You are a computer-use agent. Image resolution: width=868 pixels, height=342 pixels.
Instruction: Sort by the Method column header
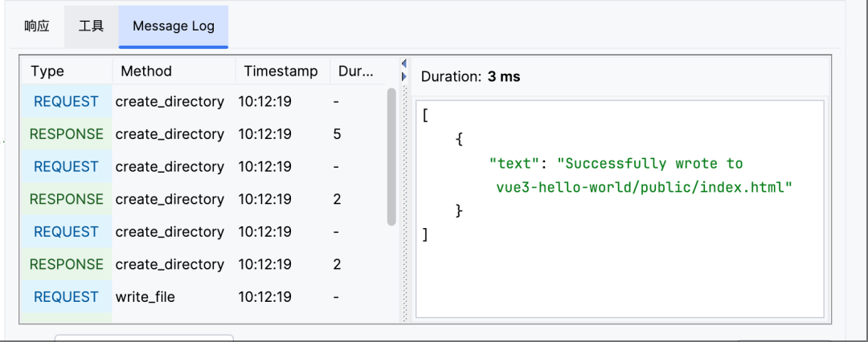(174, 71)
